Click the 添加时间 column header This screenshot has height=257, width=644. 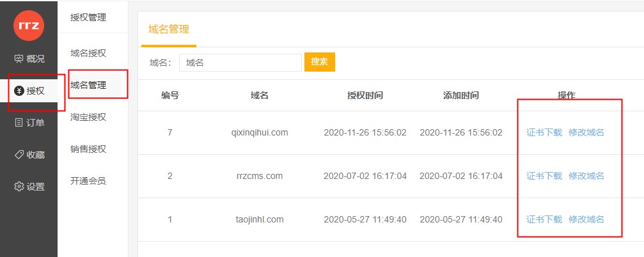[461, 96]
